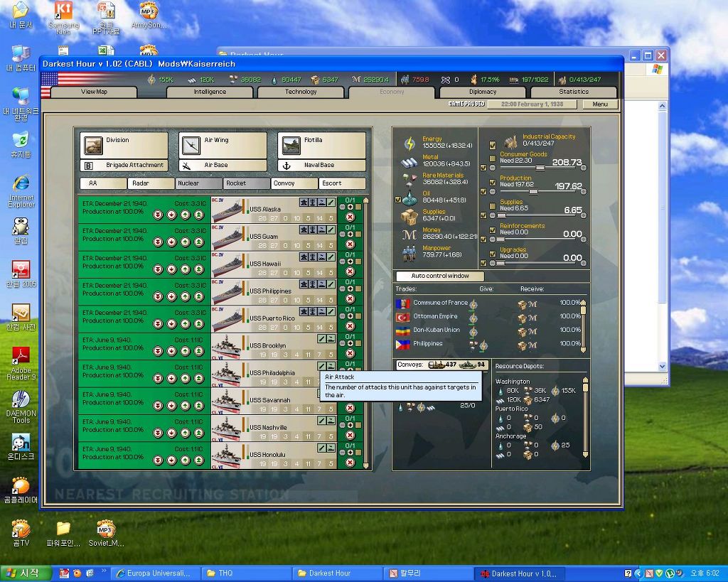Click the USS Brooklyn cruiser picture
Screen dimensions: 728x582
coord(226,347)
